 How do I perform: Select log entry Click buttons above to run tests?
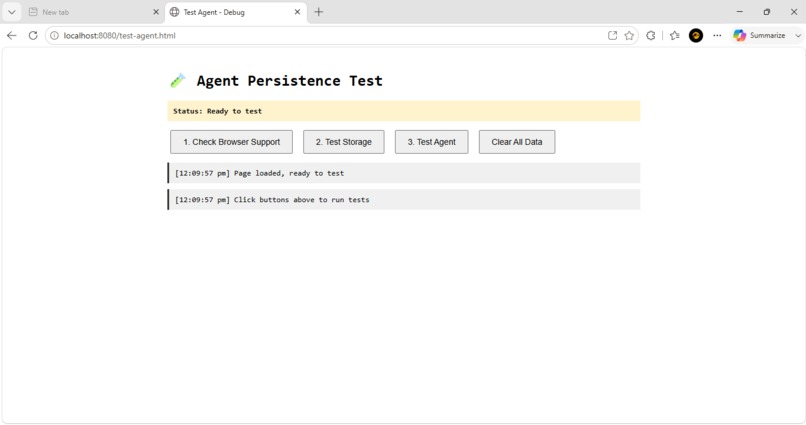(404, 199)
